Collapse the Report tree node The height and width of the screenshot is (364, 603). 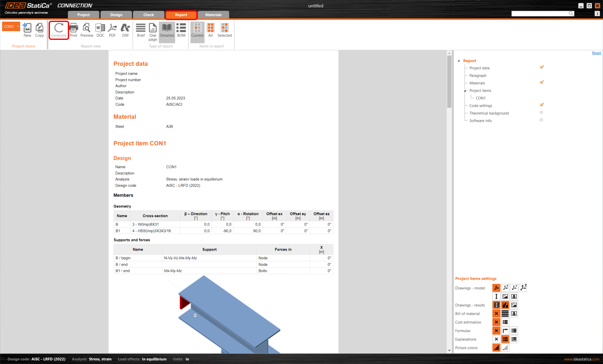click(459, 61)
